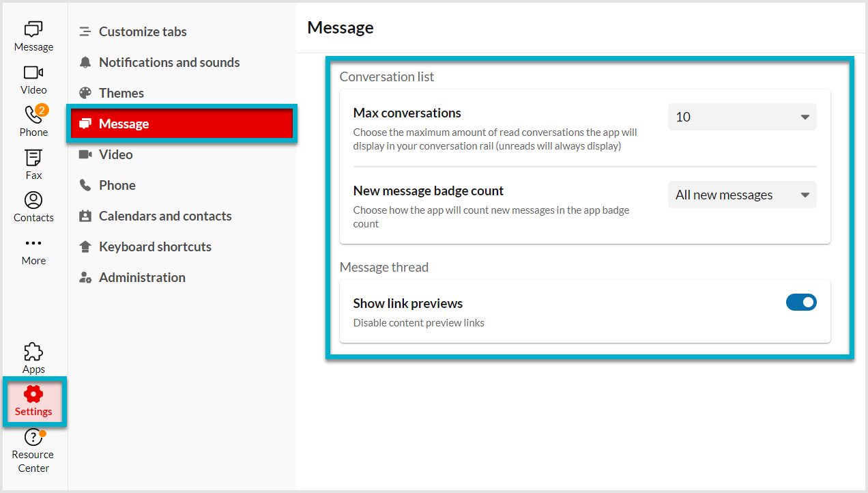868x493 pixels.
Task: Open Contacts in the left rail
Action: pos(33,206)
